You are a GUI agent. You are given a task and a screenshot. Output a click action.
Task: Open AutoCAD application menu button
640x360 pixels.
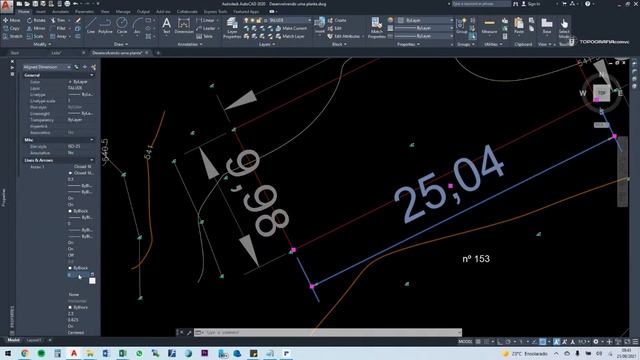6,5
